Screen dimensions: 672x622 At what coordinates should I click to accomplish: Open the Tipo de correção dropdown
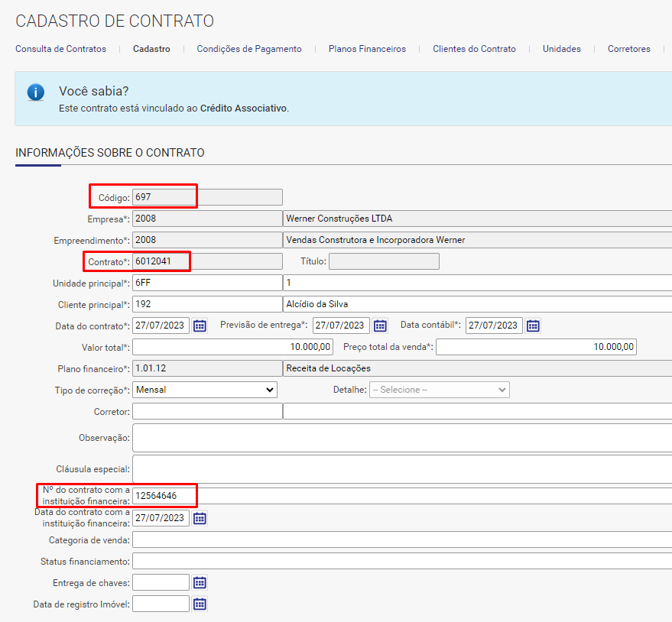click(205, 390)
